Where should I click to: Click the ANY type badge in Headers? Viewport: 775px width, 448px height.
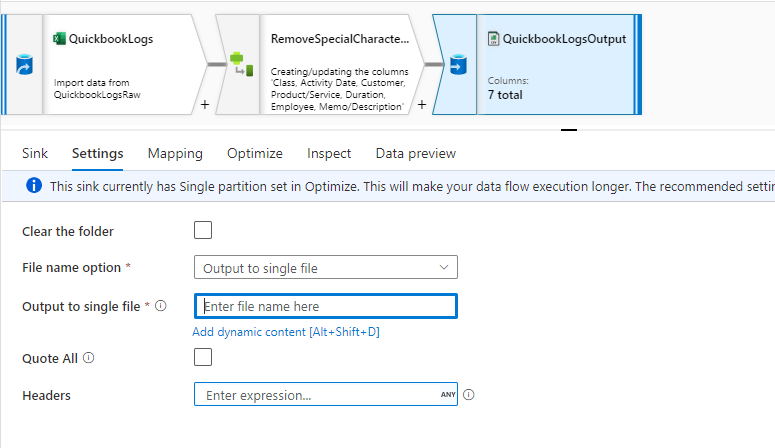(448, 395)
